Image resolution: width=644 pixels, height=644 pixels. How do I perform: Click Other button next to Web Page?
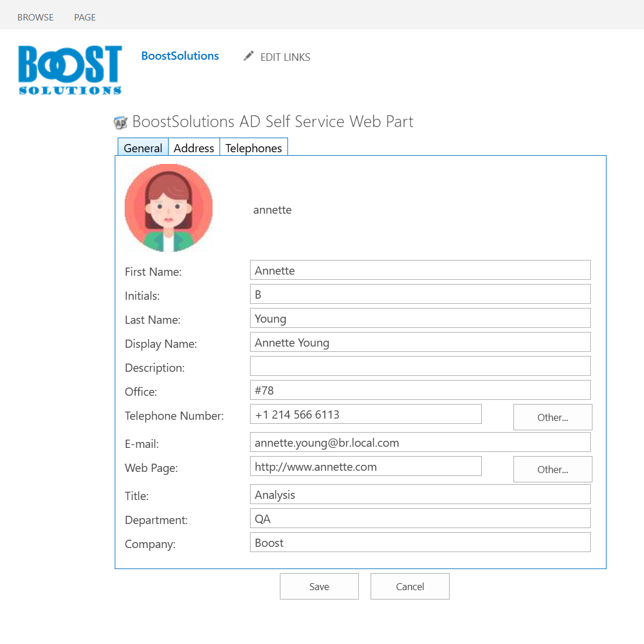553,469
